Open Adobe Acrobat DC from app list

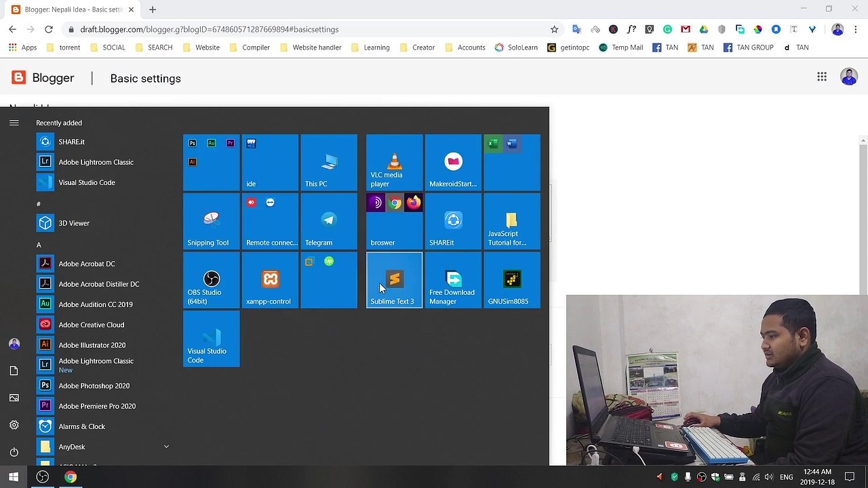tap(102, 264)
